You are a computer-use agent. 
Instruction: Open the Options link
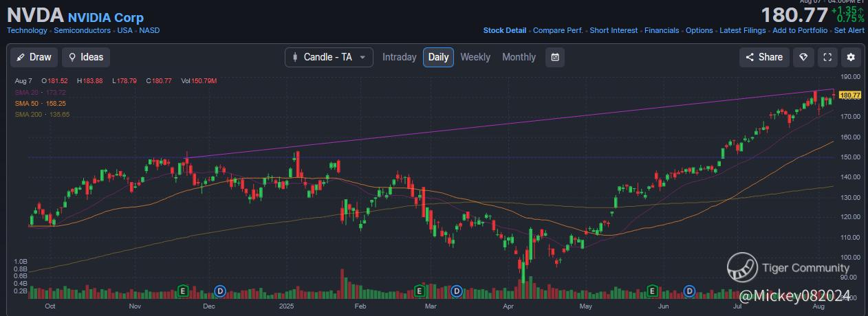click(699, 30)
